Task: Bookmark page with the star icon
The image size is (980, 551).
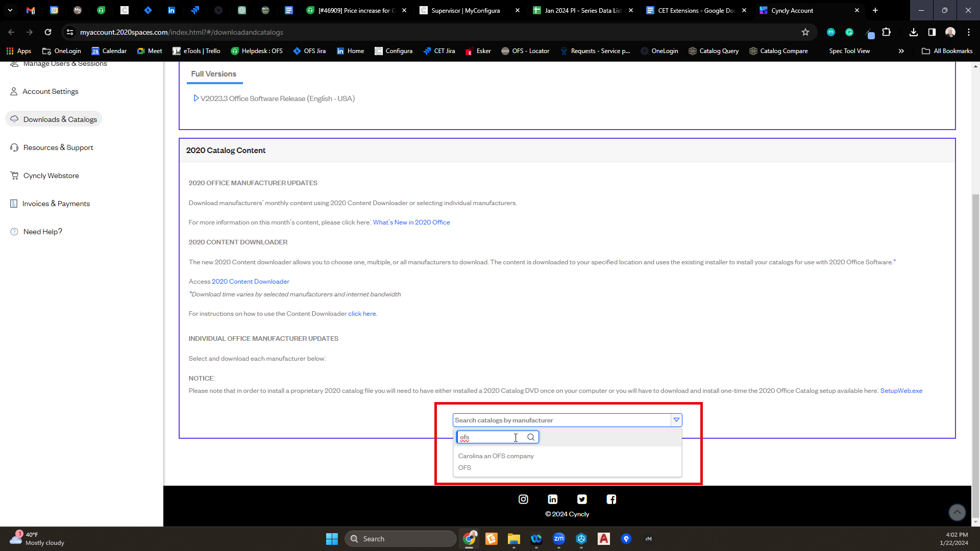Action: (805, 32)
